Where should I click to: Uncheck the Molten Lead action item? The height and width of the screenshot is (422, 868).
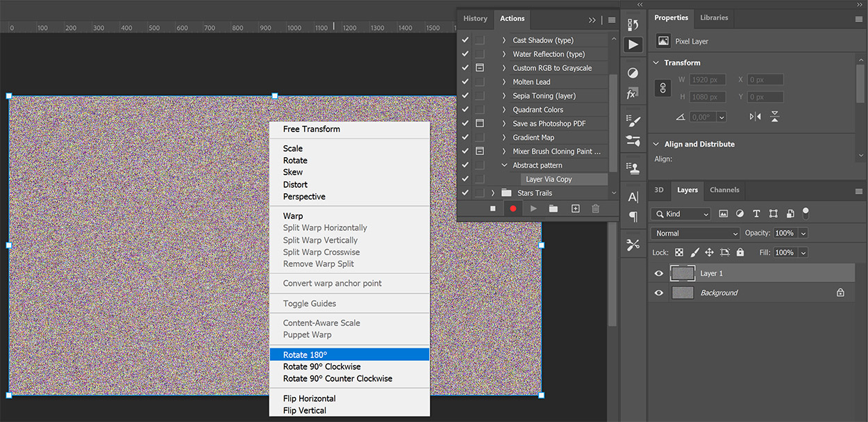pos(465,81)
